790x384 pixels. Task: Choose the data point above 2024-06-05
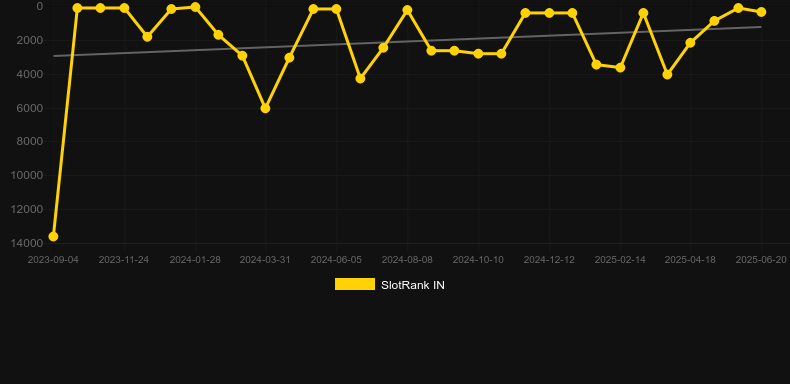[x=336, y=9]
